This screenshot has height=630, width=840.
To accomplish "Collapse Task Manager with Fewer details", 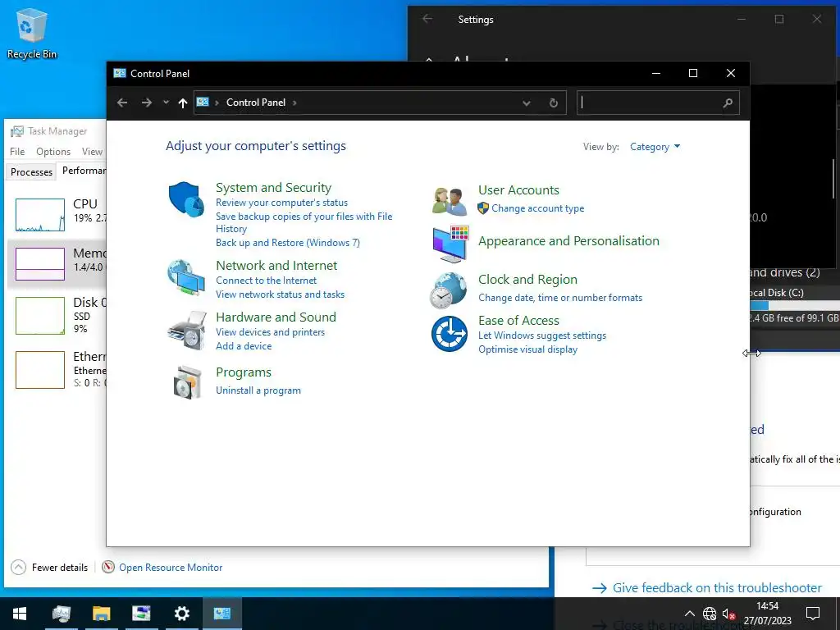I will pos(49,567).
